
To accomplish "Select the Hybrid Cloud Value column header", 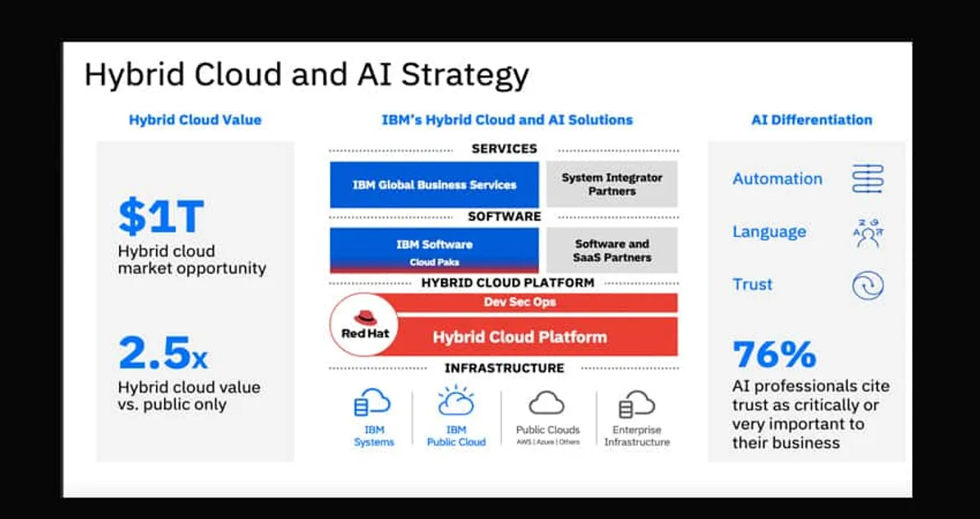I will click(194, 119).
